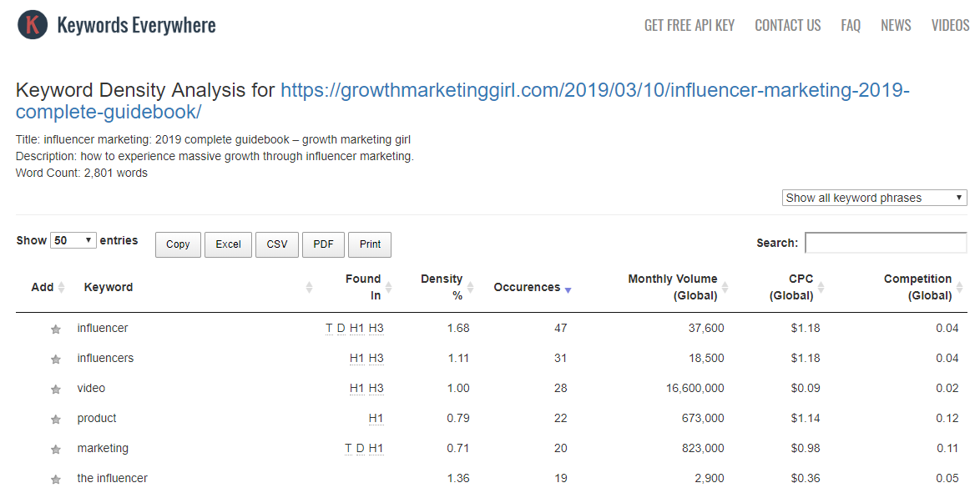The image size is (980, 498).
Task: Click the 'influencer' keyword cell
Action: tap(103, 328)
